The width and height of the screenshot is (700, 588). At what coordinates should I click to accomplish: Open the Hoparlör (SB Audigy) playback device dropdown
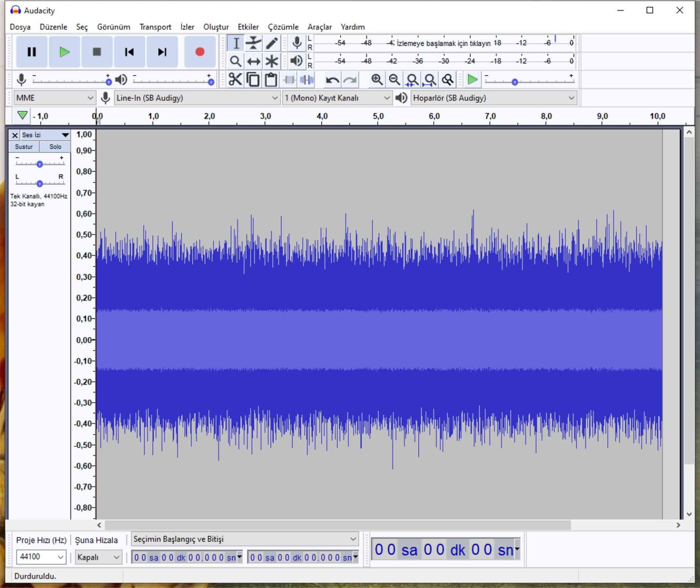(x=494, y=98)
